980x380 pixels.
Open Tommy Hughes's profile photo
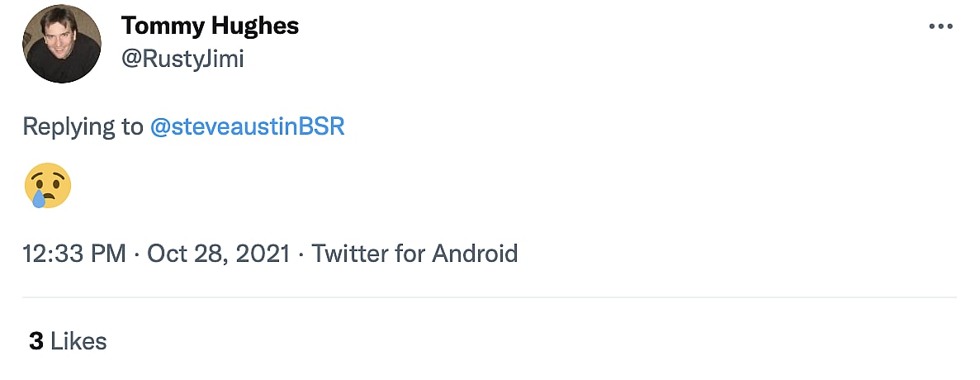coord(61,45)
